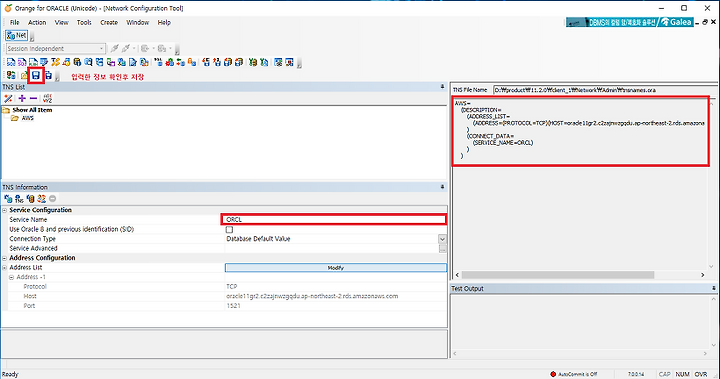The height and width of the screenshot is (379, 720).
Task: Click the CAP status bar indicator
Action: click(x=664, y=374)
